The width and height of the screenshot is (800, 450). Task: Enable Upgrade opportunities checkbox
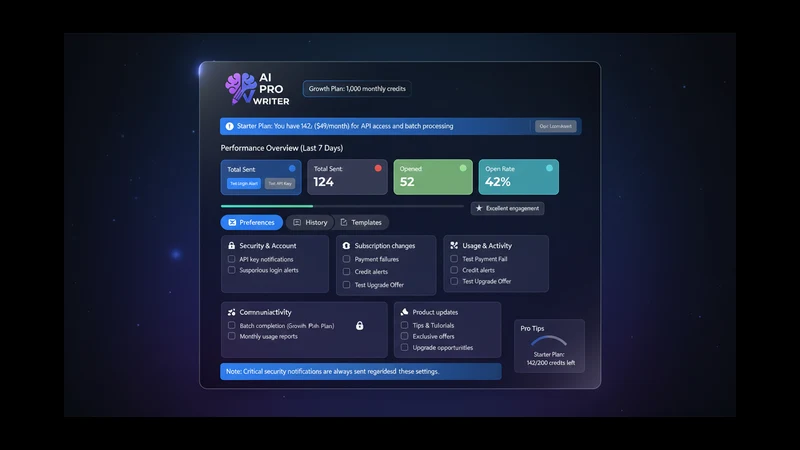click(405, 347)
